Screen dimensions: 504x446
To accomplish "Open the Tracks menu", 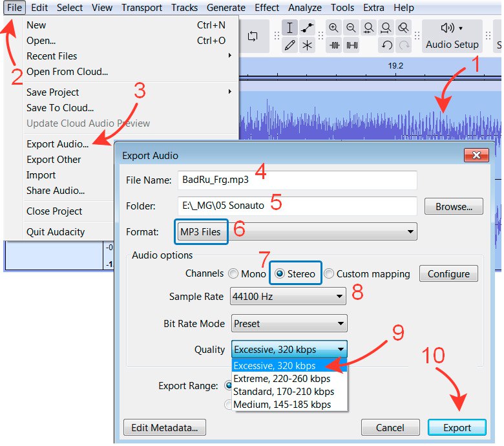I will tap(185, 7).
